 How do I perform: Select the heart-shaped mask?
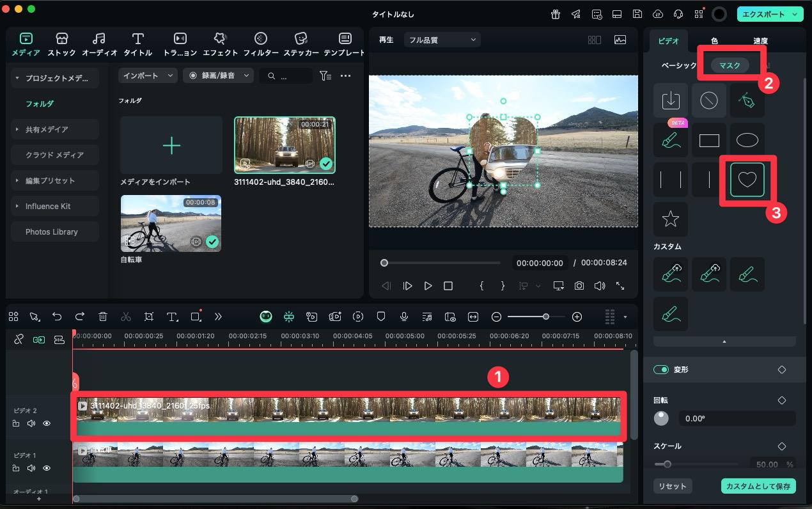747,180
